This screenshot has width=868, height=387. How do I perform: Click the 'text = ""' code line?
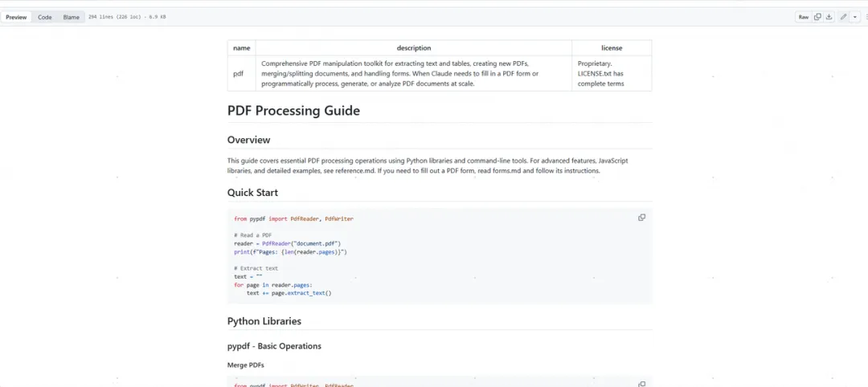point(248,277)
